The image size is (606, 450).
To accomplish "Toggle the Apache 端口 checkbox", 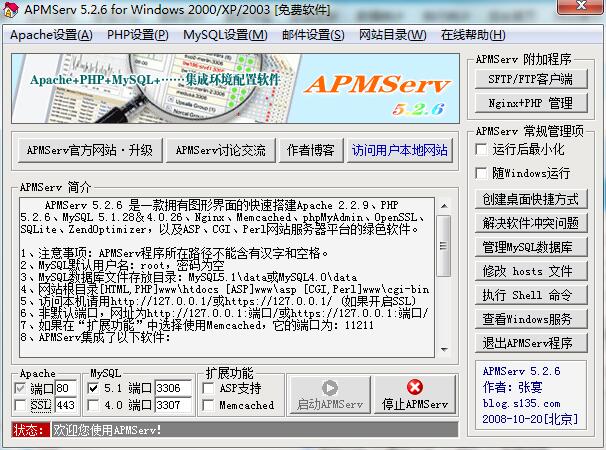I will [x=20, y=388].
